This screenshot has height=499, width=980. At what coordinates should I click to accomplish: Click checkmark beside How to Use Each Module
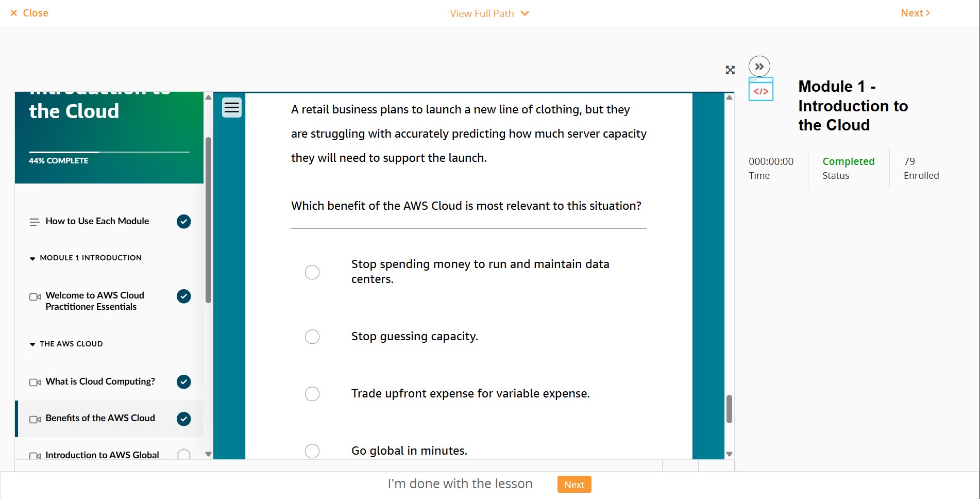click(x=184, y=222)
